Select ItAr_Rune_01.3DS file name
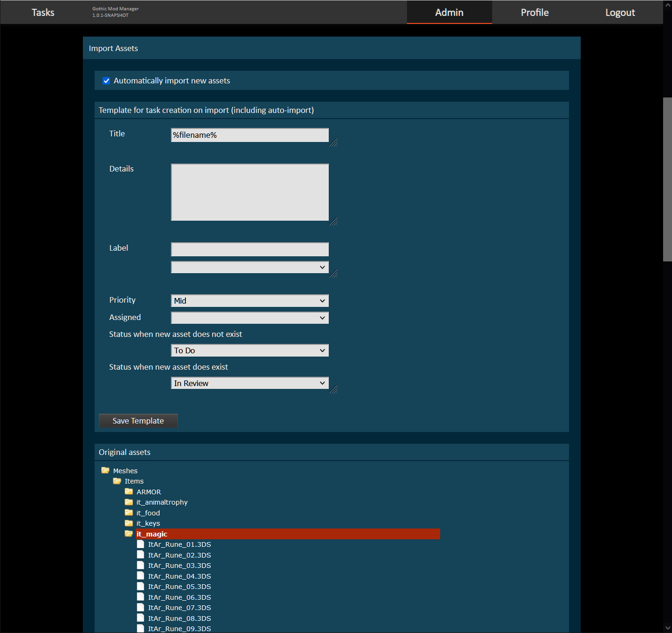 pos(179,544)
